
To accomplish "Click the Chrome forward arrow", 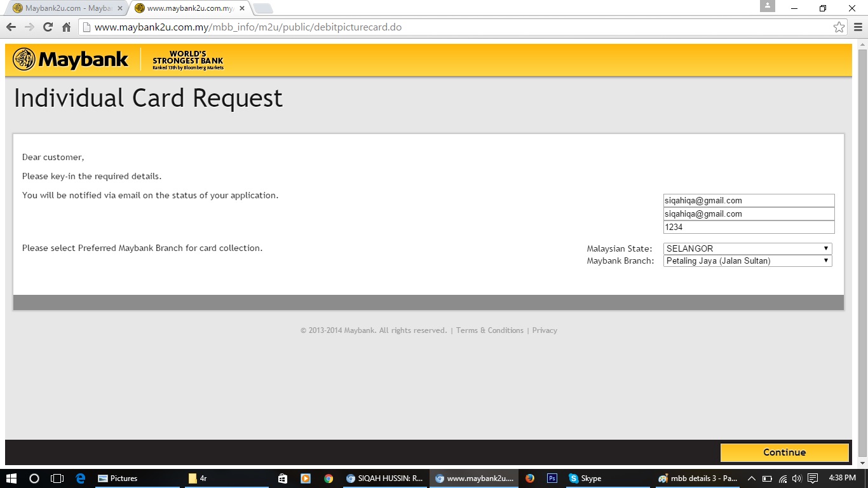I will [29, 27].
